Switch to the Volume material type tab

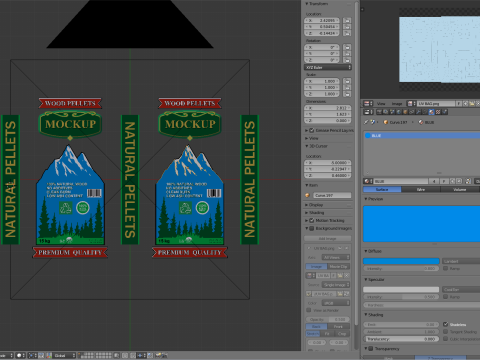[x=460, y=189]
